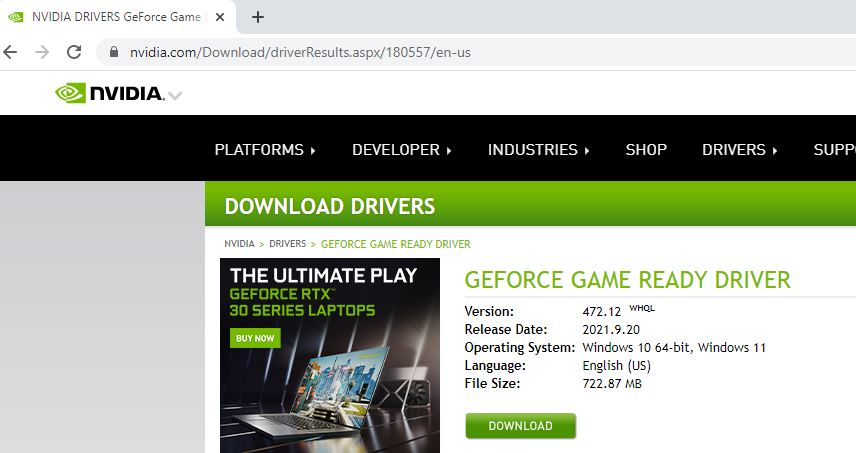Viewport: 856px width, 453px height.
Task: Click the BUY NOW button in the ad
Action: pyautogui.click(x=255, y=338)
